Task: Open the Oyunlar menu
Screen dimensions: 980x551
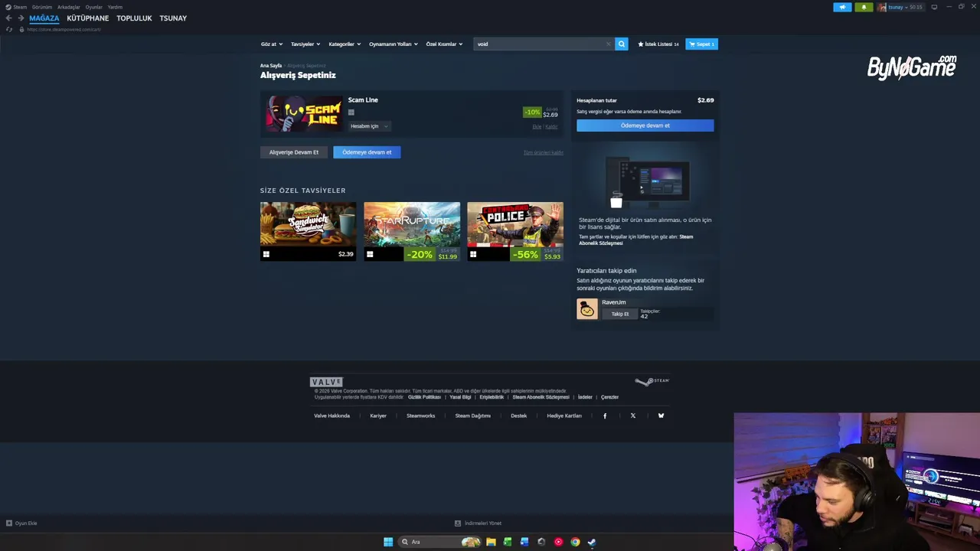Action: pyautogui.click(x=94, y=7)
